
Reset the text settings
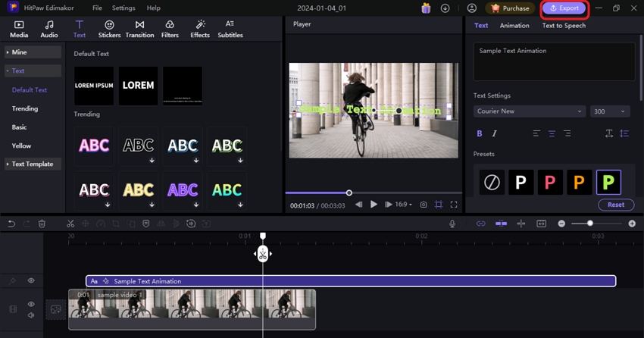pos(616,205)
